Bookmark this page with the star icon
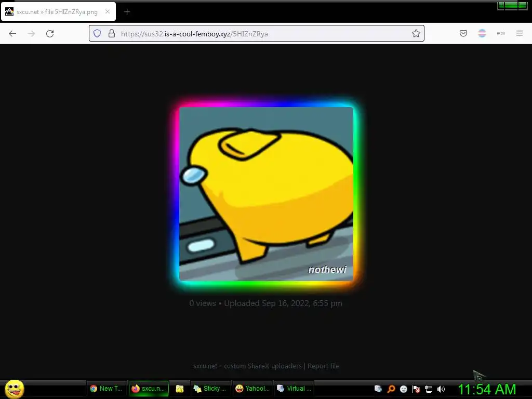Screen dimensions: 532x399 click(416, 33)
